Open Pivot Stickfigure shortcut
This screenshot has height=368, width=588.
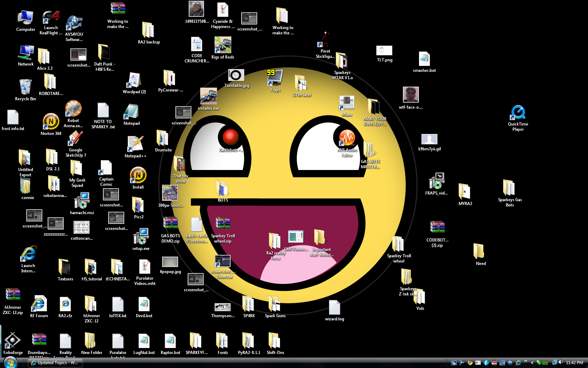click(x=325, y=45)
